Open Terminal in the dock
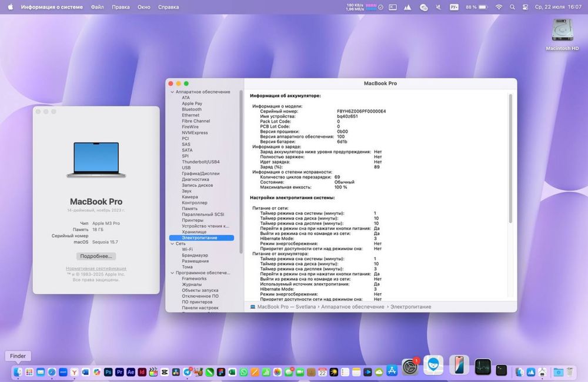588x382 pixels. click(x=502, y=370)
